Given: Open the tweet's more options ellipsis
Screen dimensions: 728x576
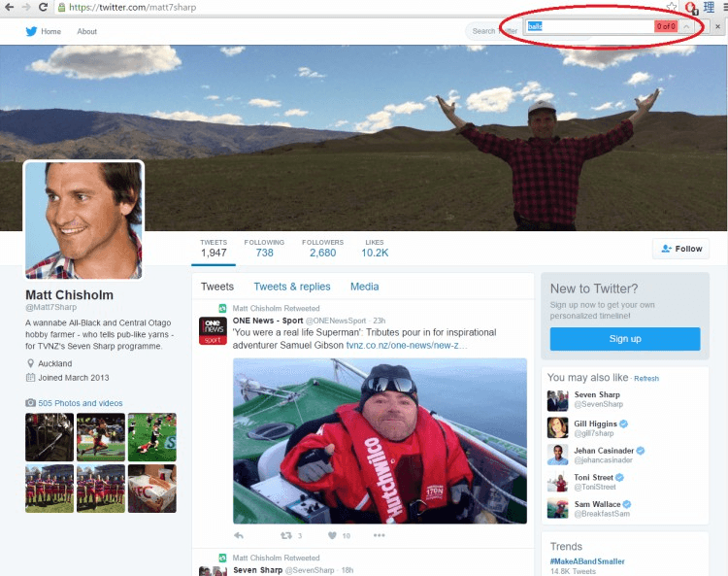Looking at the screenshot, I should pos(379,535).
